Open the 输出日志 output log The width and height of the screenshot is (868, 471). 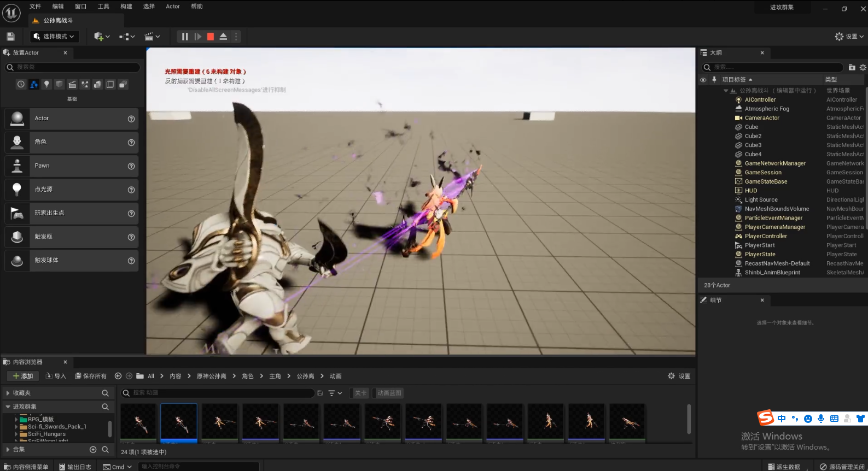tap(75, 467)
